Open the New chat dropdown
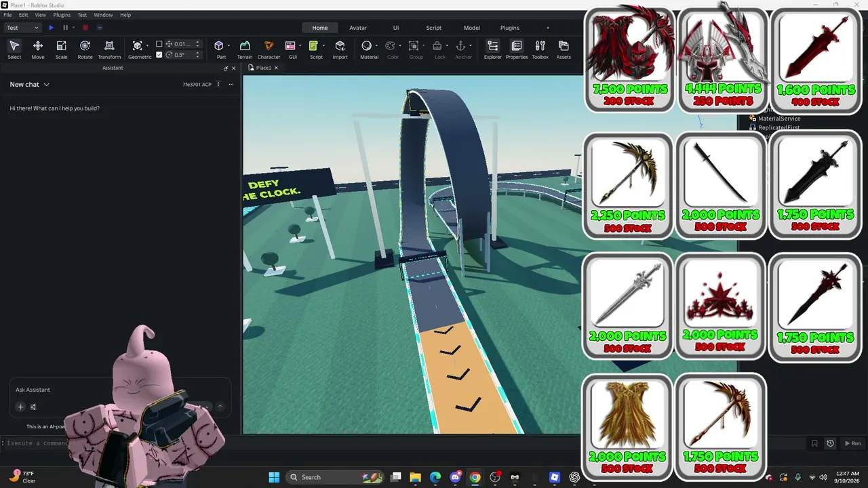The width and height of the screenshot is (868, 488). click(30, 85)
